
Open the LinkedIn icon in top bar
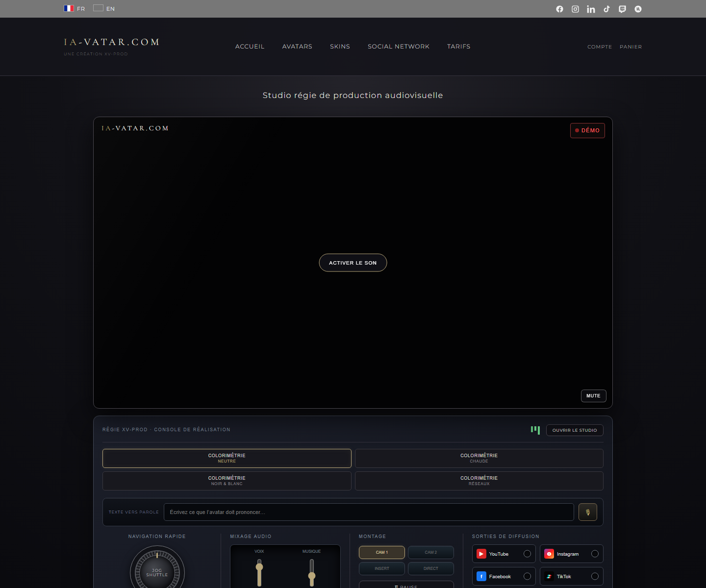(591, 9)
